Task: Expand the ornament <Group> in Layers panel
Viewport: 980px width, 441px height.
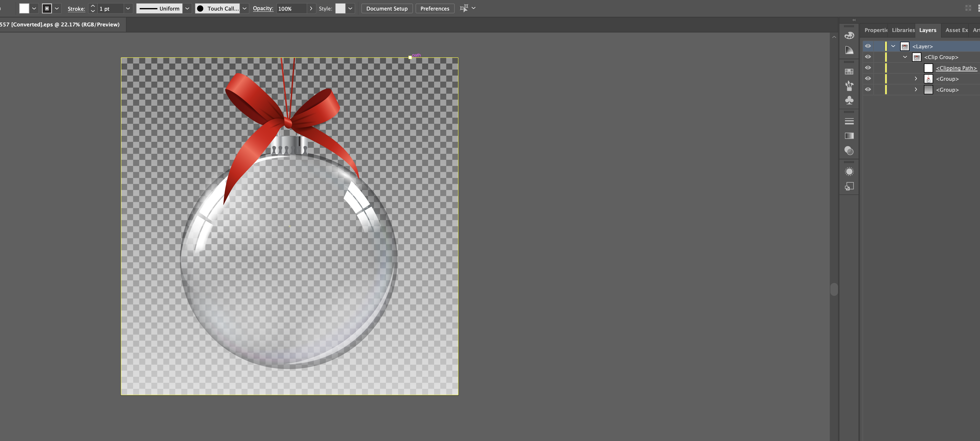Action: pyautogui.click(x=916, y=78)
